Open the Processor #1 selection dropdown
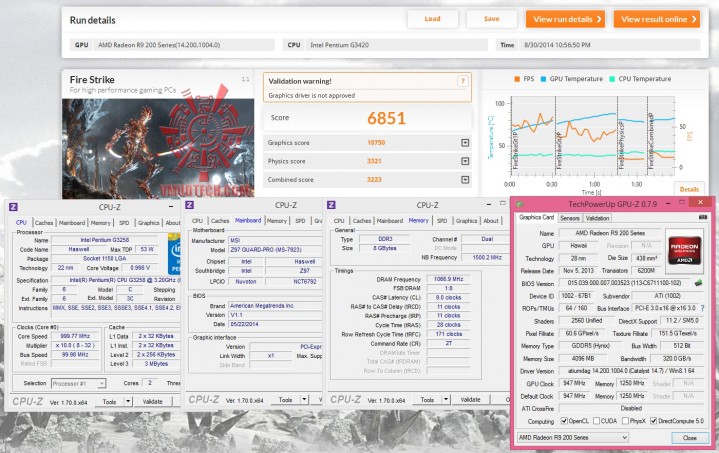This screenshot has width=719, height=453. click(x=78, y=383)
